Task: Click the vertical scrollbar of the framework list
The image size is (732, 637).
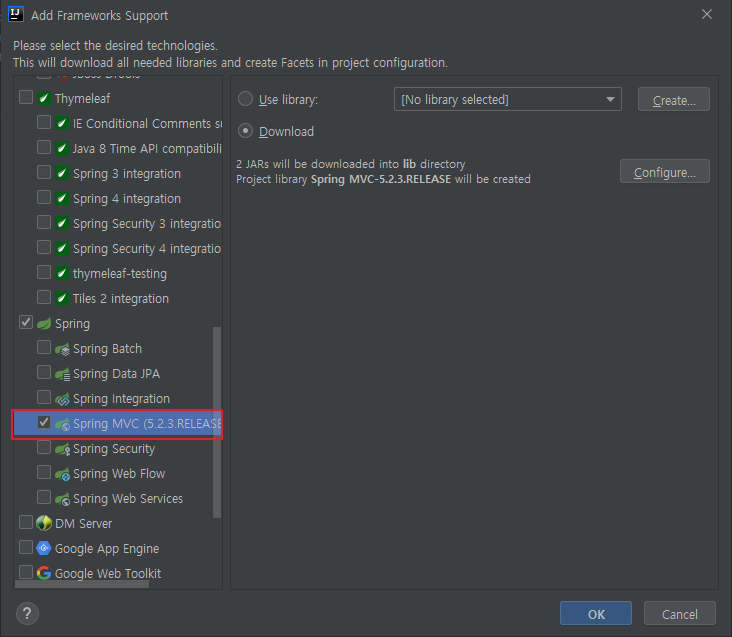Action: tap(217, 422)
